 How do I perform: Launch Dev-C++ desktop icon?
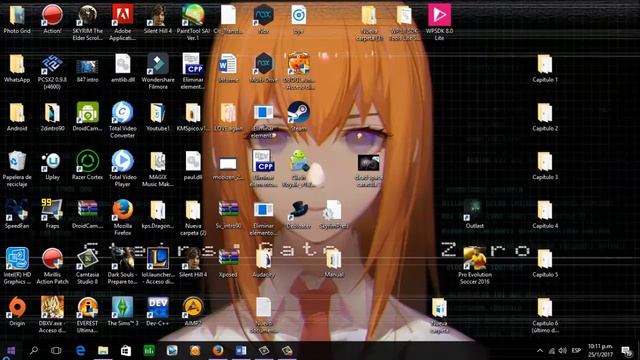(158, 308)
